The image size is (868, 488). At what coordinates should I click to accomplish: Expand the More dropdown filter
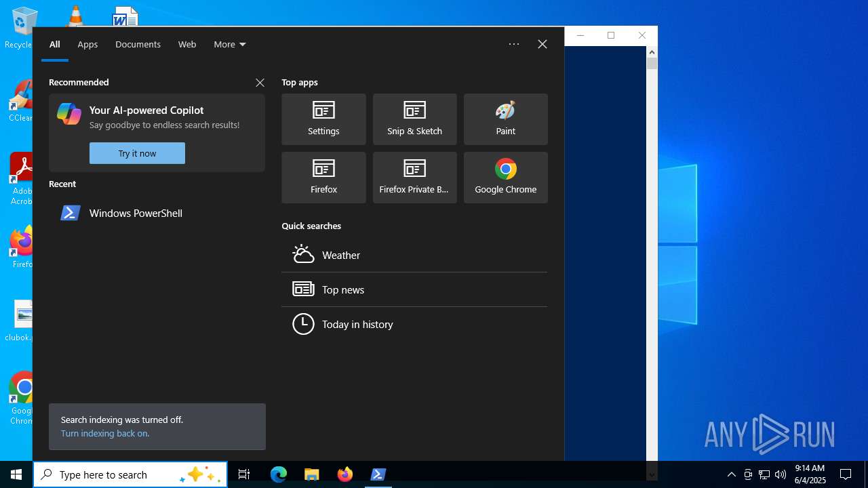230,44
